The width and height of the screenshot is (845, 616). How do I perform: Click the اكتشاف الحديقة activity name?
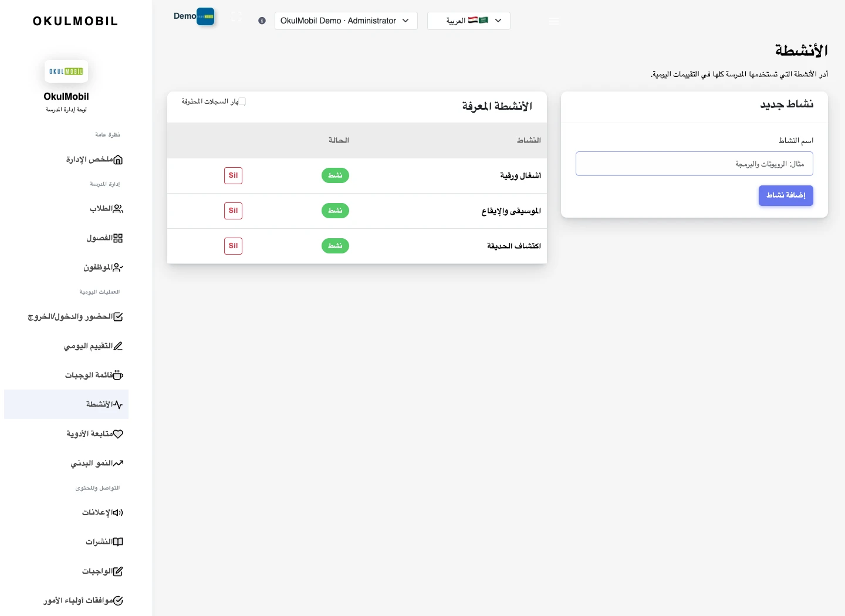click(x=514, y=246)
